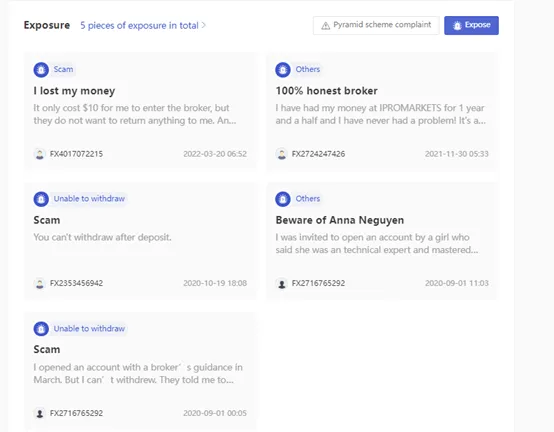554x432 pixels.
Task: Click the chevron after '5 pieces of exposure in total'
Action: (x=204, y=25)
